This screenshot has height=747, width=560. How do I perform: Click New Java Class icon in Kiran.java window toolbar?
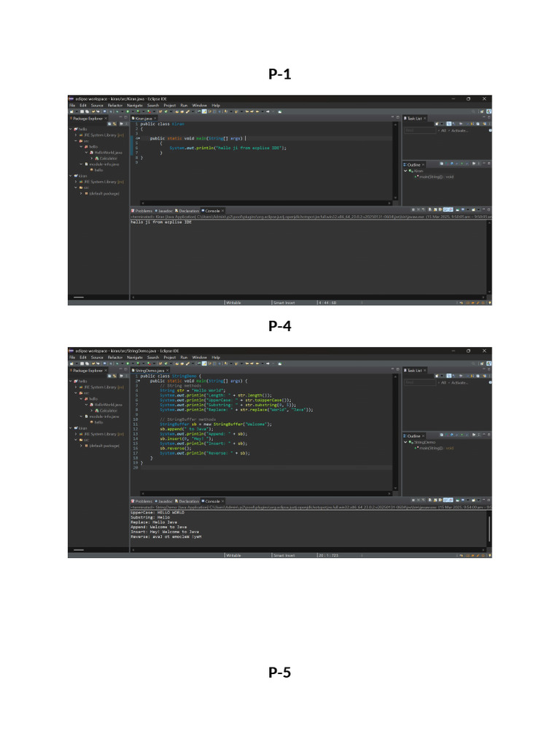tap(166, 112)
